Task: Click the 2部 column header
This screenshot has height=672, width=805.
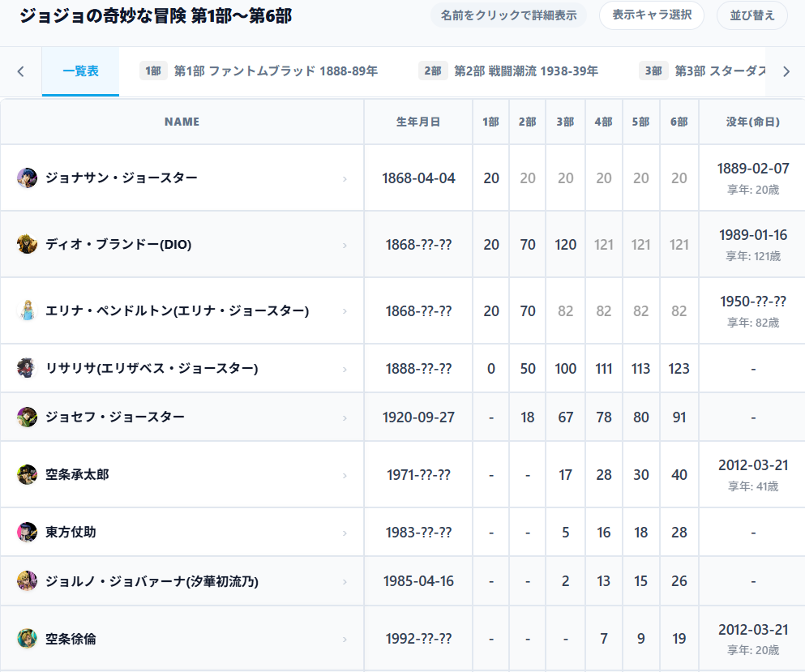Action: click(x=527, y=122)
